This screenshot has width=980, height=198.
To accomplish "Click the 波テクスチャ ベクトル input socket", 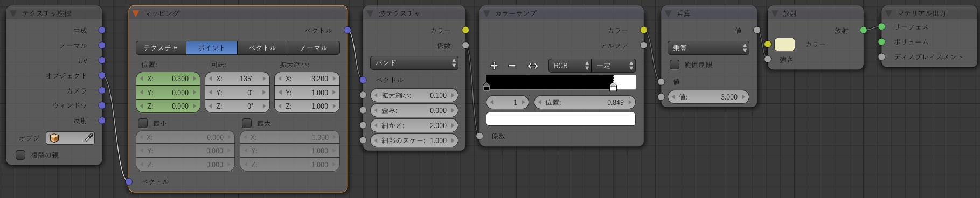I will 363,80.
